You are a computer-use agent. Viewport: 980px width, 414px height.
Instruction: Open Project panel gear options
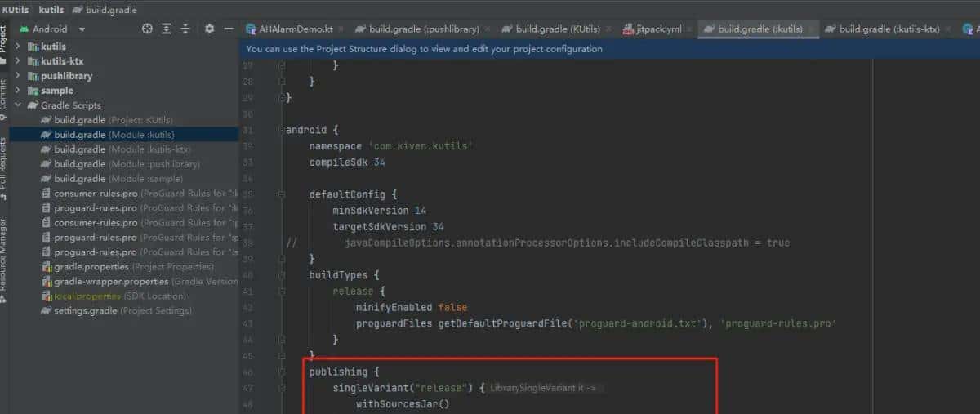[209, 29]
